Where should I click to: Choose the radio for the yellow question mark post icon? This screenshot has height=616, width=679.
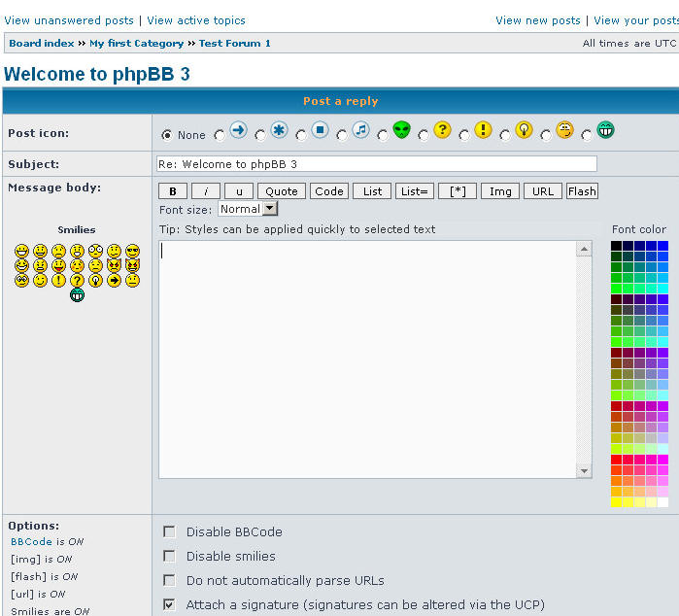424,136
